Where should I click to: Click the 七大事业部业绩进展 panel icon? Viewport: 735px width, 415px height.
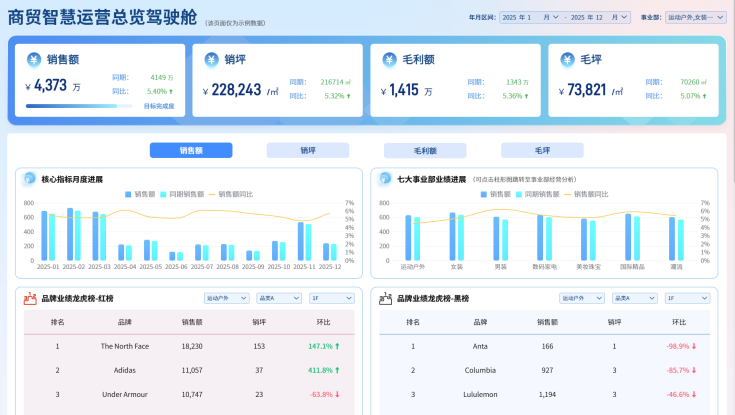click(x=384, y=179)
